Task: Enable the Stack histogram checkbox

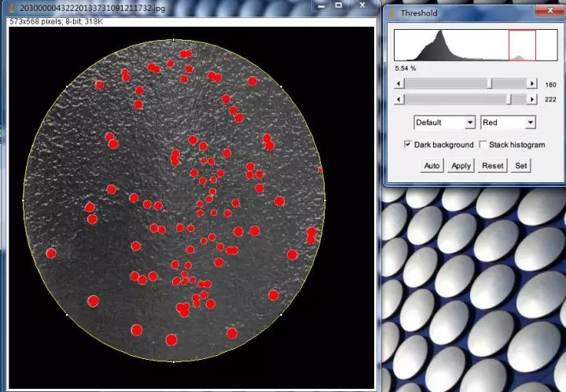Action: (483, 145)
